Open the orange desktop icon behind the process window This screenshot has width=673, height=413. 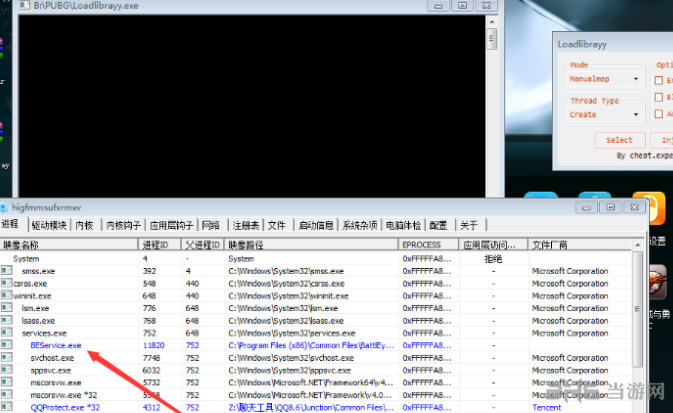point(649,207)
